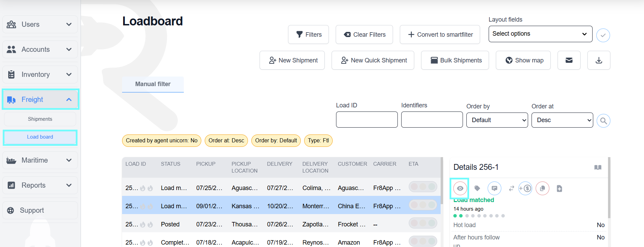Expand the Accounts sidebar menu

coord(40,49)
